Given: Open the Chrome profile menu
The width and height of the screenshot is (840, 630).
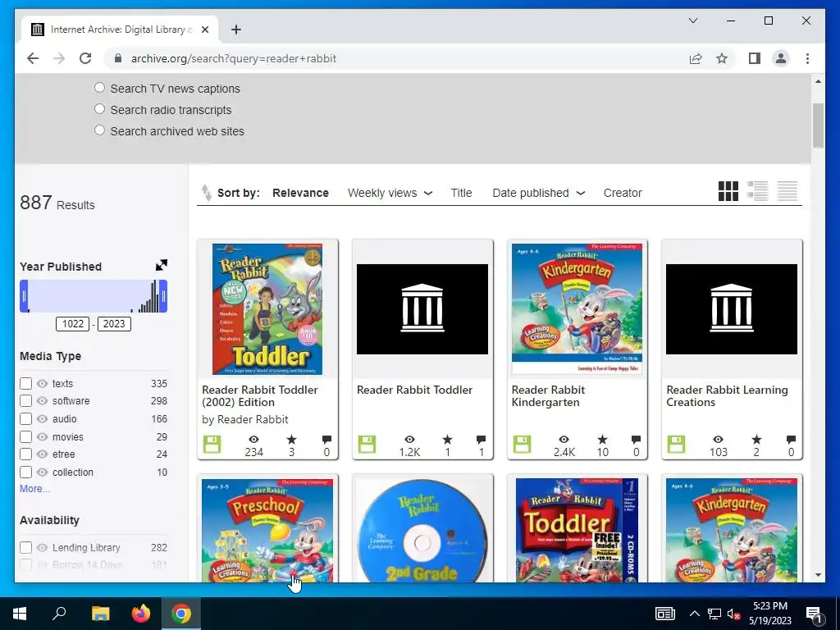Looking at the screenshot, I should click(x=781, y=58).
